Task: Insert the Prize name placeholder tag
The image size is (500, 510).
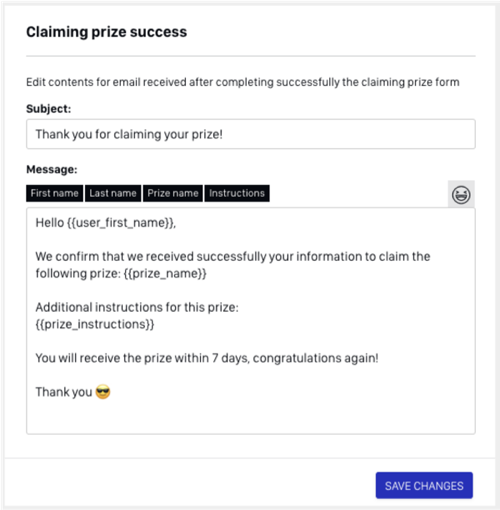Action: [x=173, y=193]
